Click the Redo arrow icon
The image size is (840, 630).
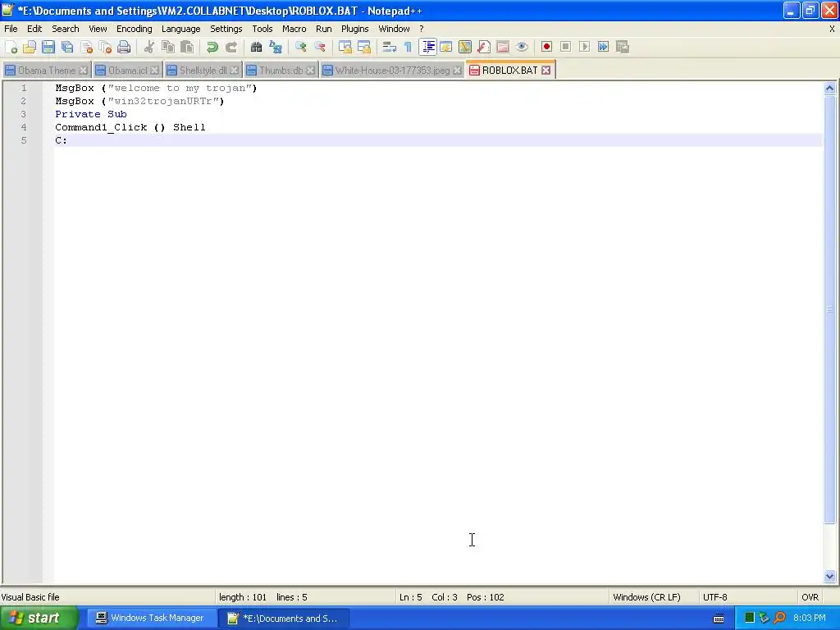pyautogui.click(x=231, y=47)
